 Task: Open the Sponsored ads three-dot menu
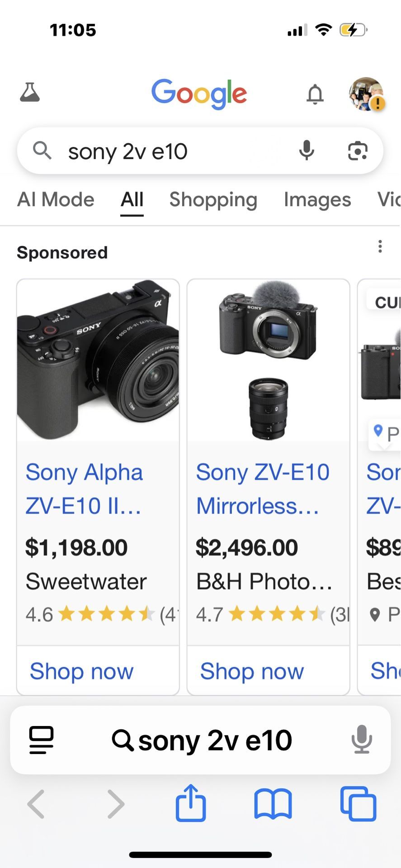380,246
